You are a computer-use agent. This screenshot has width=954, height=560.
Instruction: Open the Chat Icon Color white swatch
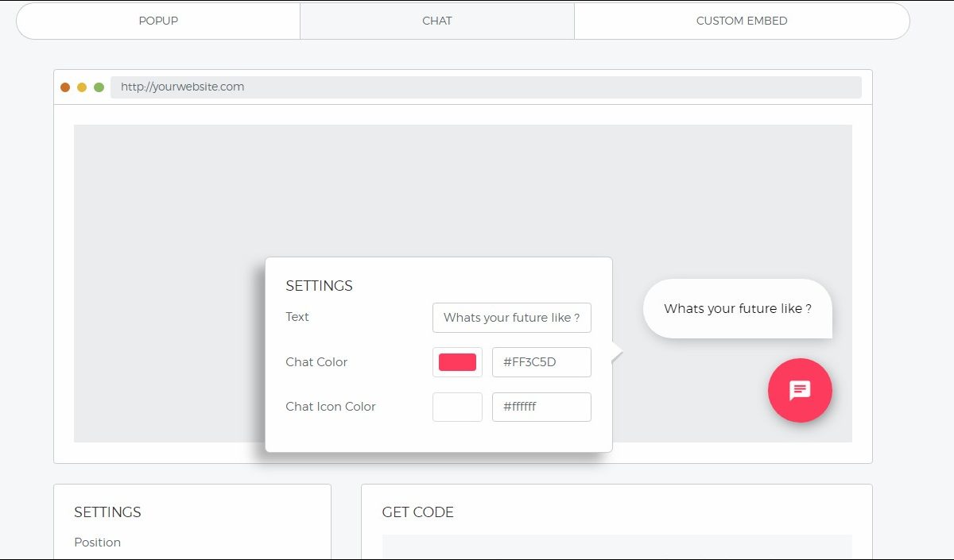pyautogui.click(x=457, y=407)
